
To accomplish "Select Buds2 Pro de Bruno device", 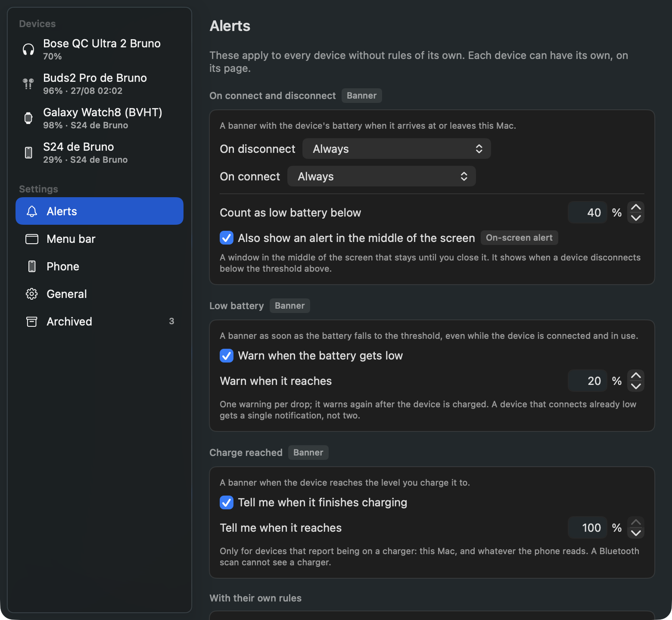I will [100, 84].
